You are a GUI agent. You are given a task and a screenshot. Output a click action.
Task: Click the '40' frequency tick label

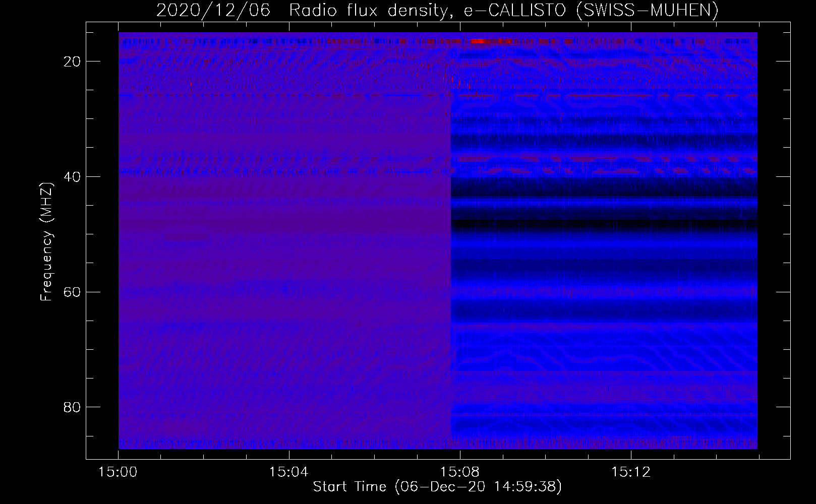pyautogui.click(x=73, y=177)
